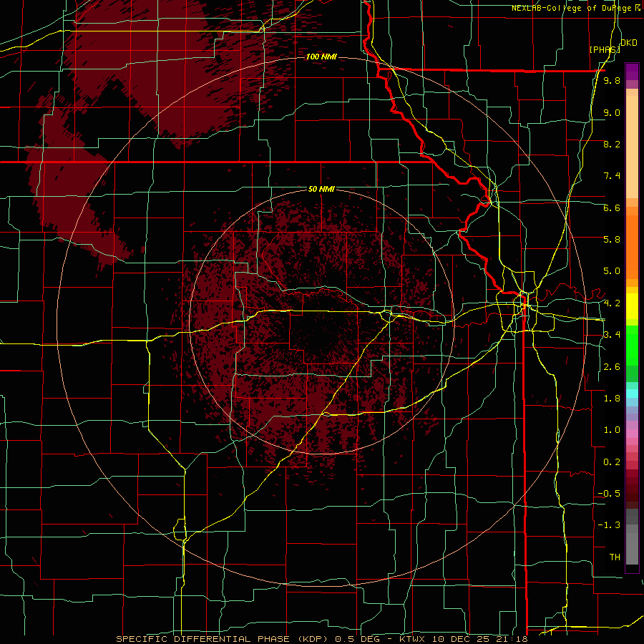Viewport: 644px width, 644px height.
Task: Click the bright green color bar segment
Action: pyautogui.click(x=632, y=346)
